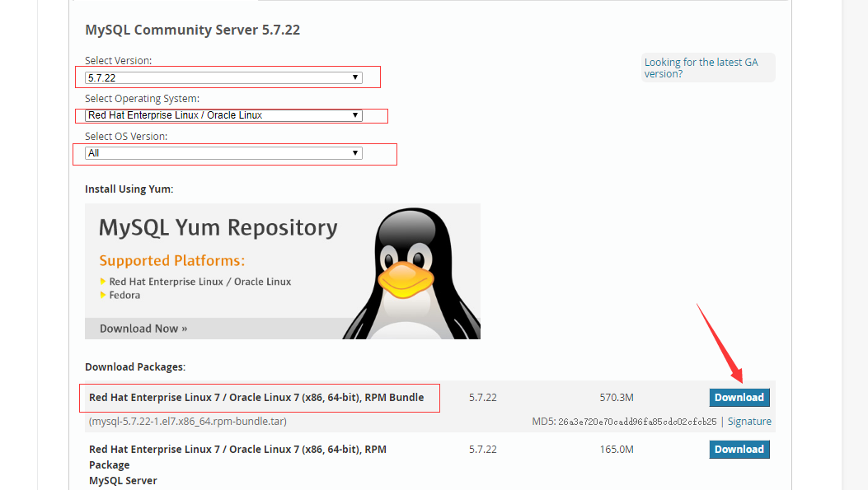Click 'Red Hat Enterprise Linux / Oracle Linux' in Supported Platforms
The height and width of the screenshot is (490, 868).
(x=199, y=282)
